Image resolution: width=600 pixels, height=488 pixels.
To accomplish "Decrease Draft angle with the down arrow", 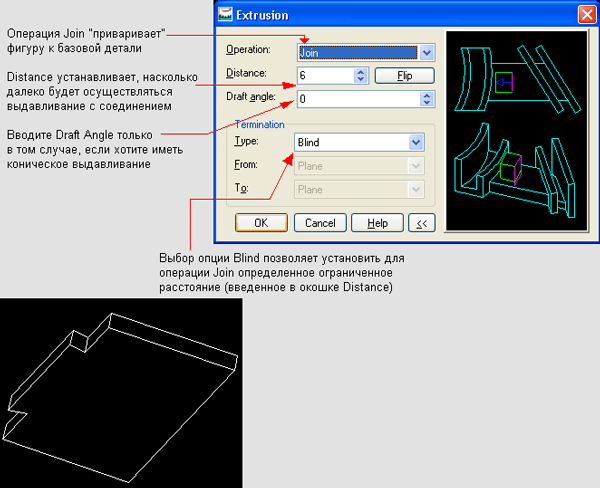I will [428, 103].
